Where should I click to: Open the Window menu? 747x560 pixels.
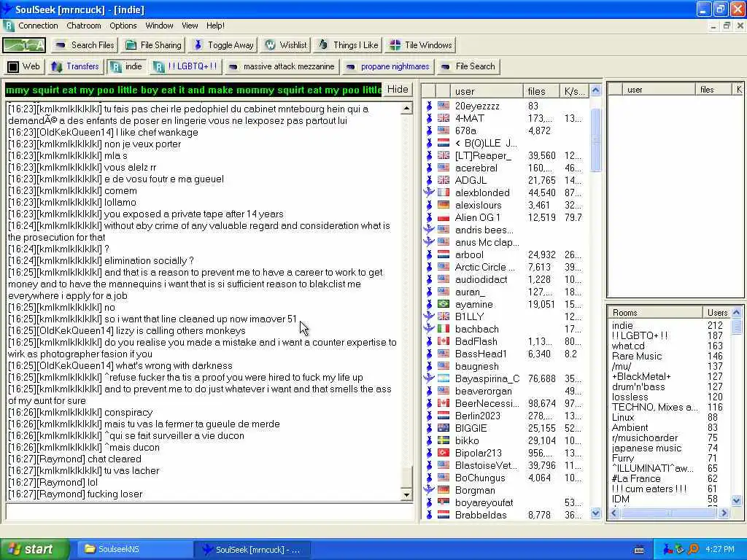click(x=159, y=26)
